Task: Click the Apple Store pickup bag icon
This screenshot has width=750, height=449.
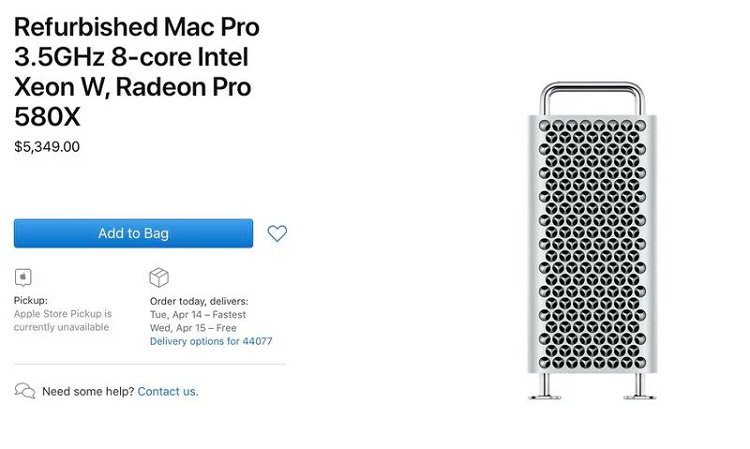Action: pyautogui.click(x=23, y=277)
